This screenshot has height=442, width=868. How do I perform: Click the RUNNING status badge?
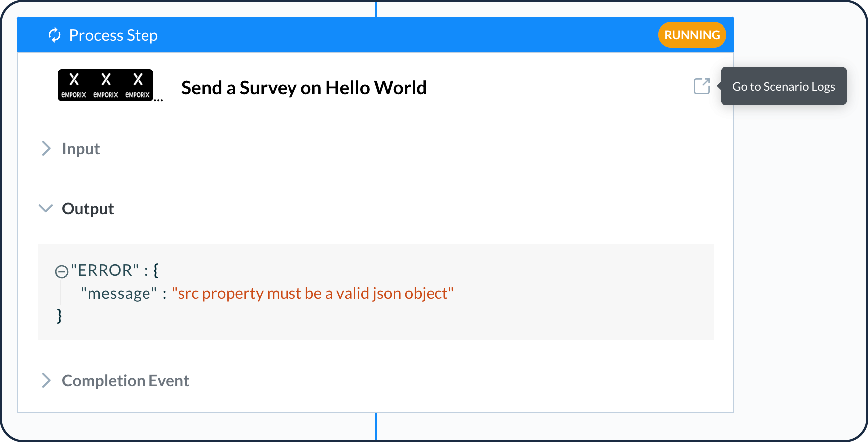pos(692,35)
